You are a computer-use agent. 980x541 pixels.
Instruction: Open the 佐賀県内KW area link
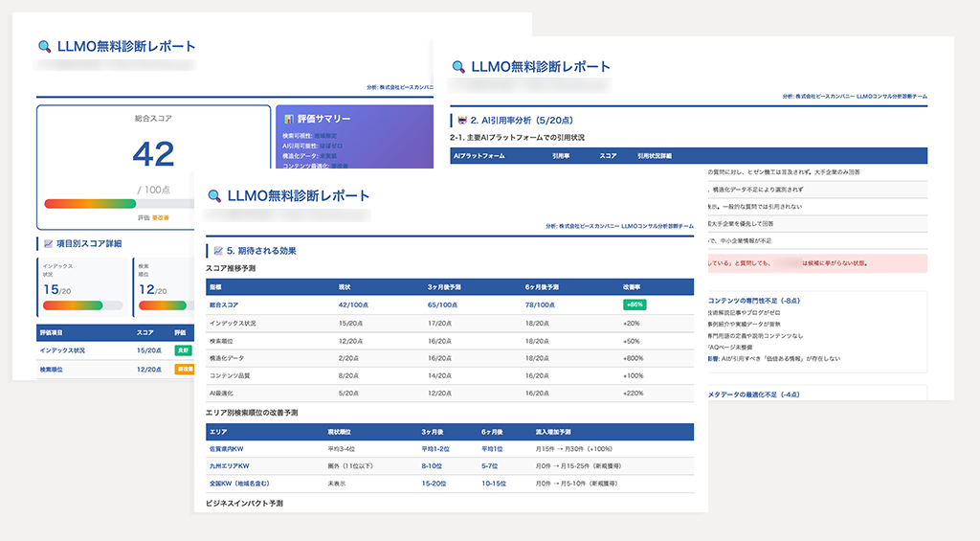pyautogui.click(x=228, y=448)
